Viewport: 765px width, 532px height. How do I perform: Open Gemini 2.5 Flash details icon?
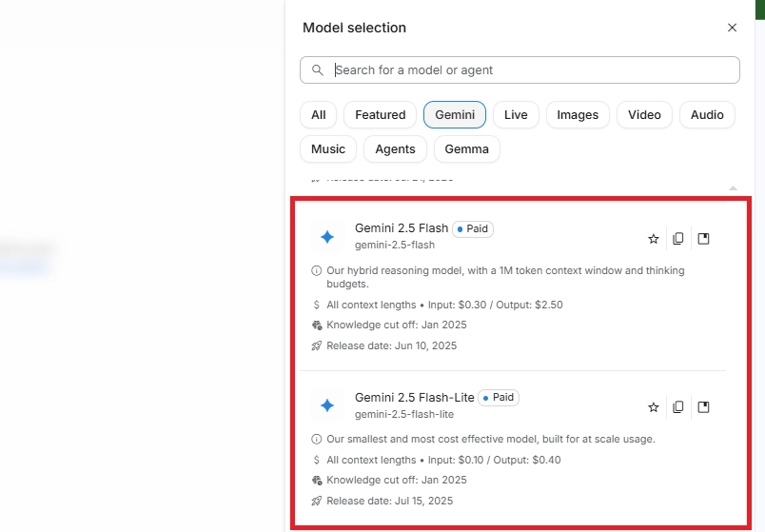pos(703,239)
